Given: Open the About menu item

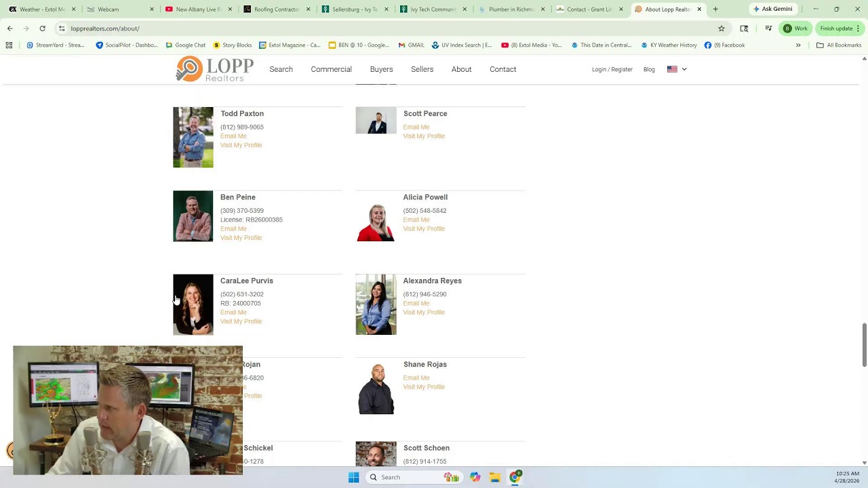Looking at the screenshot, I should click(x=461, y=69).
